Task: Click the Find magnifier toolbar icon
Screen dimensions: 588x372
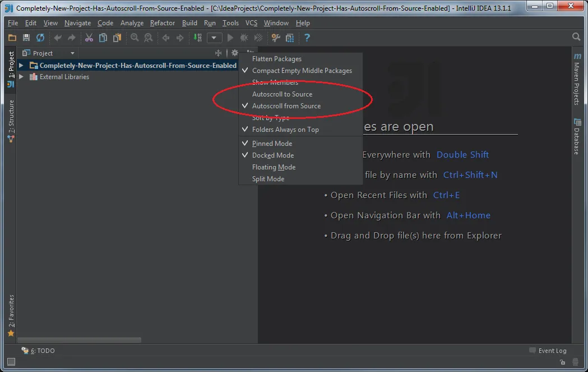Action: click(x=135, y=38)
